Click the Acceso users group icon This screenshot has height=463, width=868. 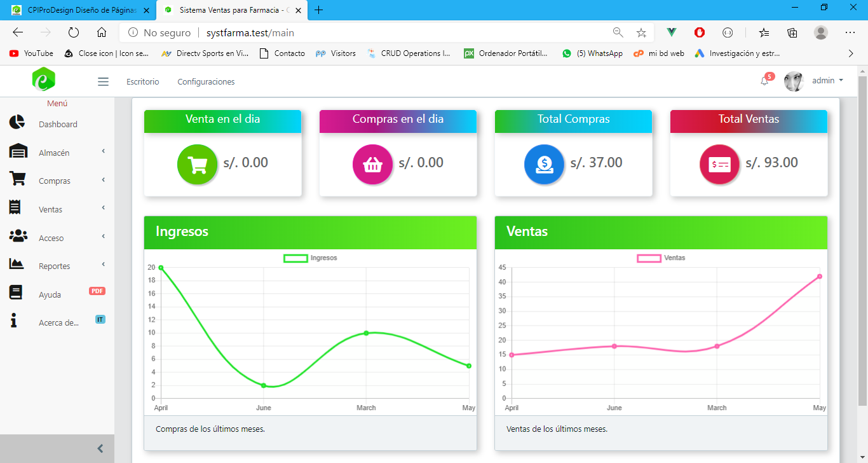[18, 236]
